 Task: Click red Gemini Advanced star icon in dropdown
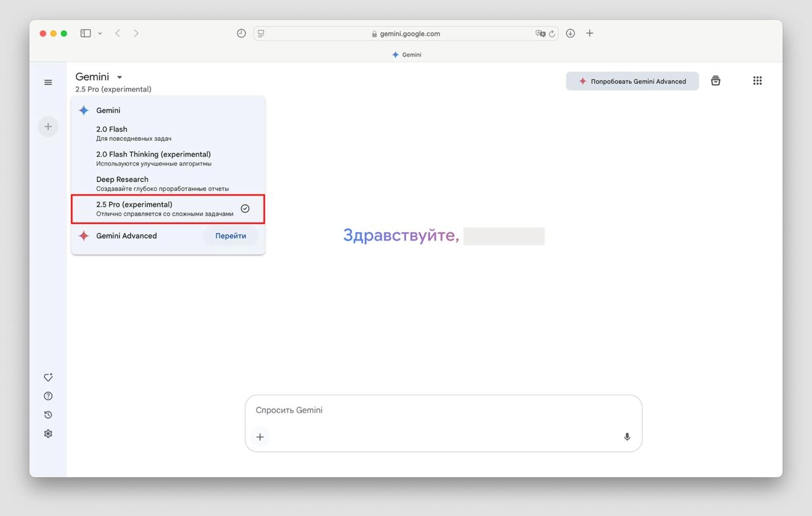click(x=83, y=236)
